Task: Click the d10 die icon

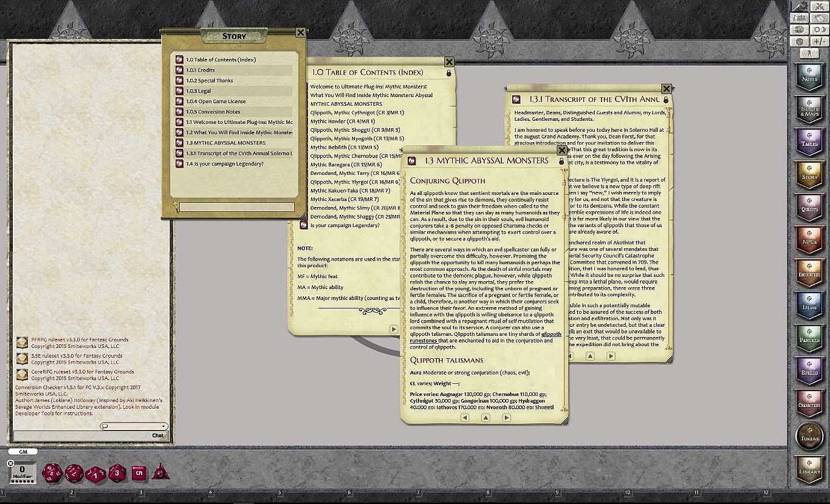Action: tap(95, 474)
